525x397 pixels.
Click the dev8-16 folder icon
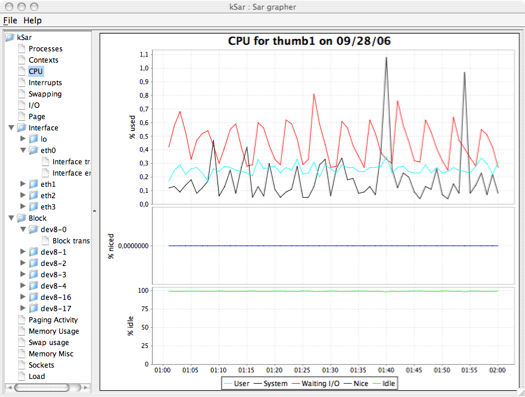[x=33, y=297]
